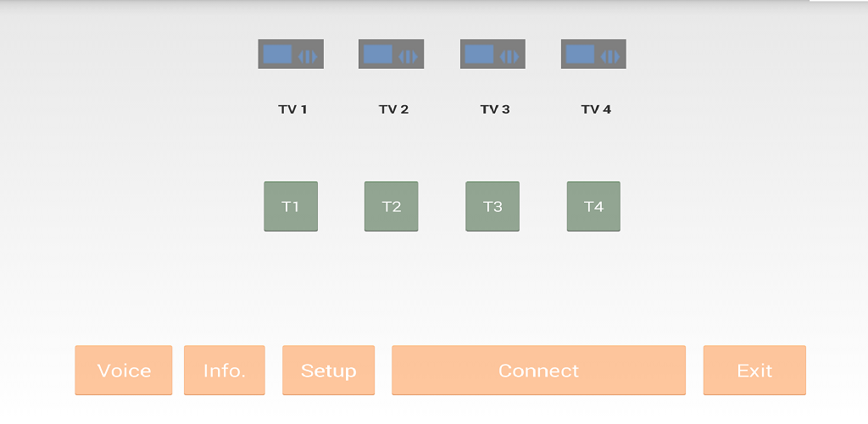The image size is (868, 424).
Task: Choose the TV 4 receiver icon
Action: [x=593, y=54]
